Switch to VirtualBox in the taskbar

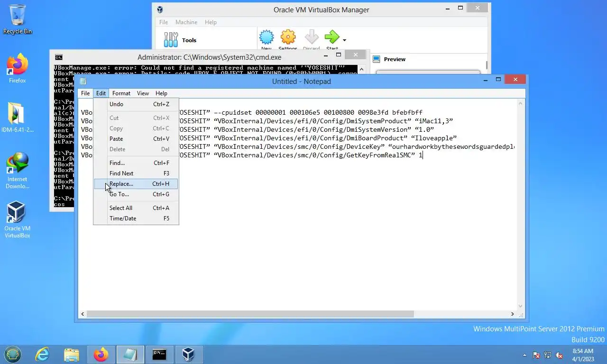pyautogui.click(x=189, y=354)
